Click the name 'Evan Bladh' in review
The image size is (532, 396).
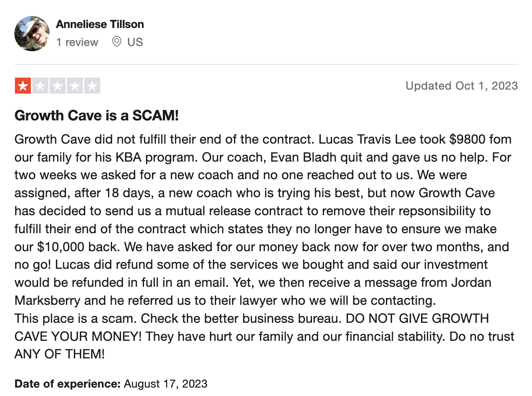click(x=303, y=157)
